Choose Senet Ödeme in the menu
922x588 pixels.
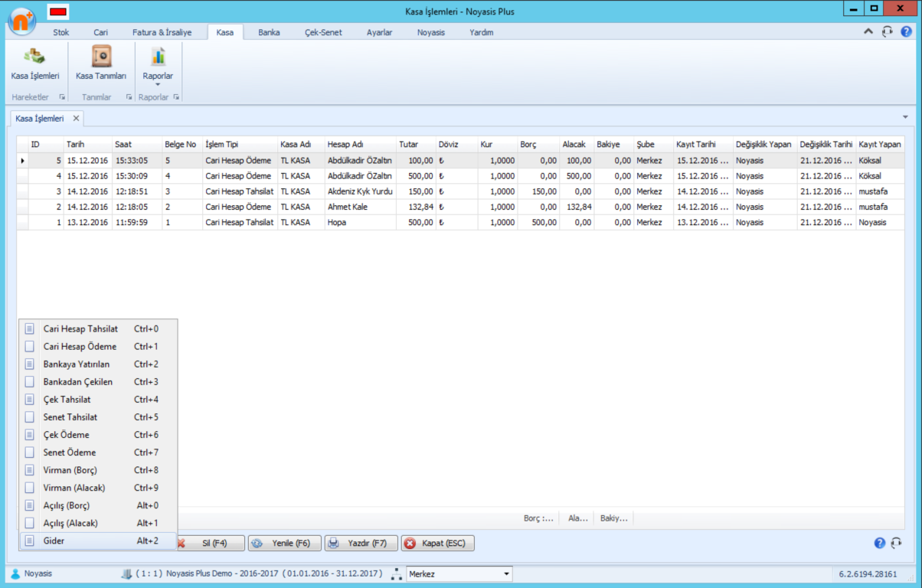pyautogui.click(x=98, y=452)
